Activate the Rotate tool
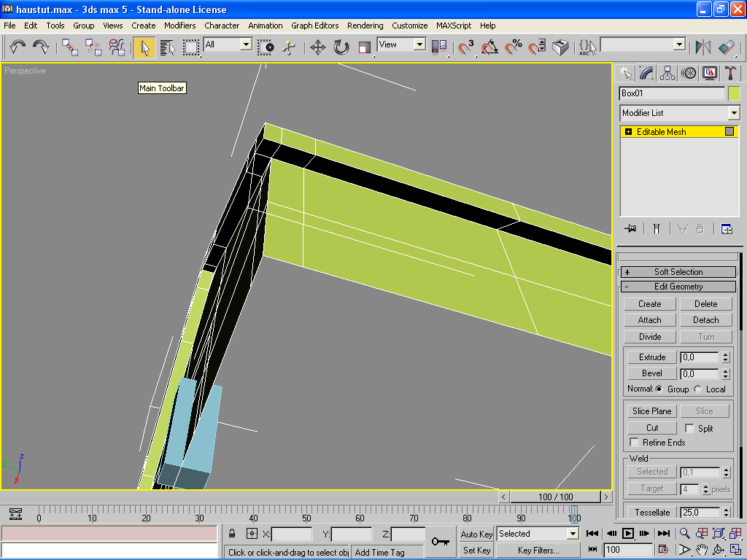The width and height of the screenshot is (747, 560). coord(341,47)
